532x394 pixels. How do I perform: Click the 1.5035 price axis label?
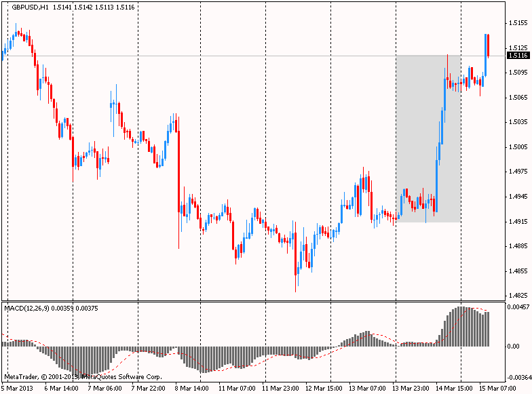[518, 122]
